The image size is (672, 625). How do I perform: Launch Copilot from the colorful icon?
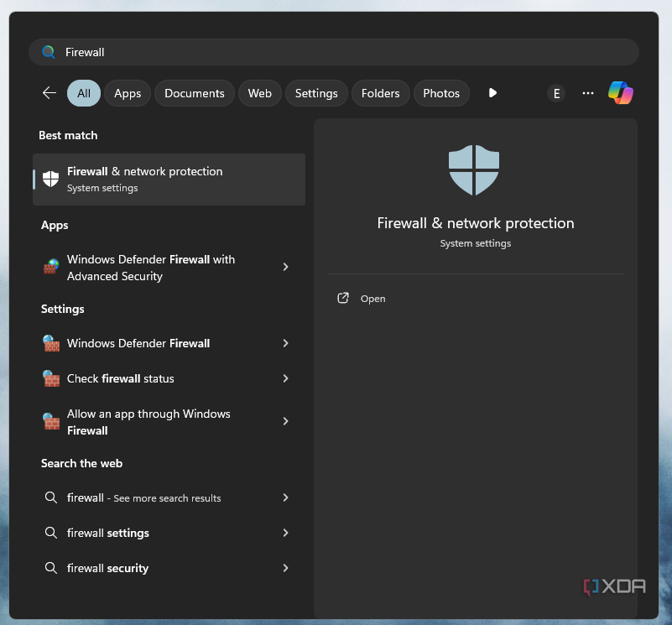(621, 92)
